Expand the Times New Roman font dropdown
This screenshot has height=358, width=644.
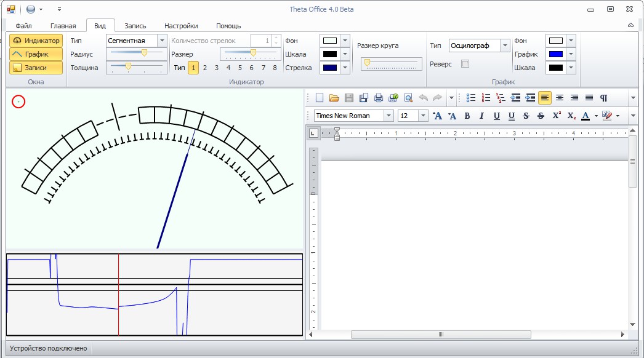[x=388, y=116]
